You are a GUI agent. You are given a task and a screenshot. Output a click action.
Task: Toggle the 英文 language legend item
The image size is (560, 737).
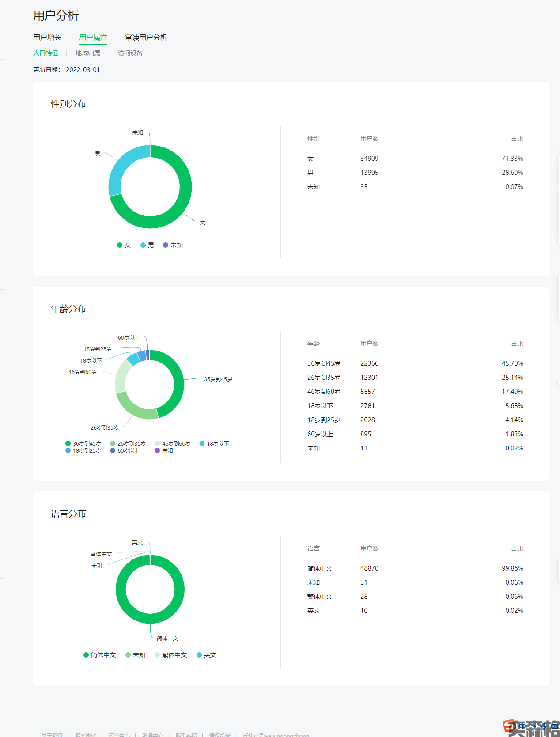click(207, 655)
